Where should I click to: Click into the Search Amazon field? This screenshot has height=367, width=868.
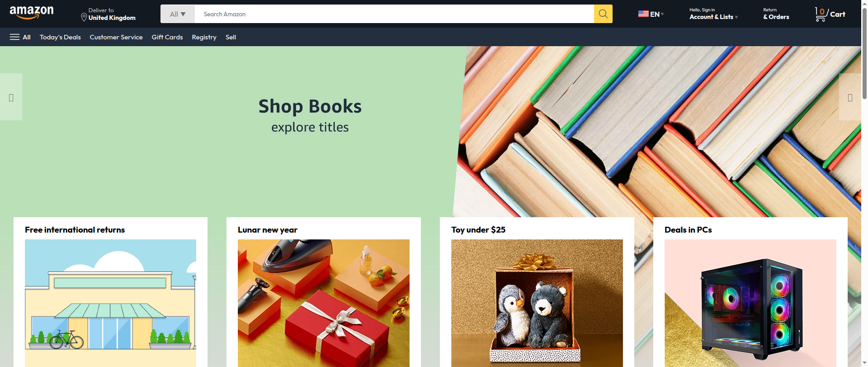tap(394, 14)
